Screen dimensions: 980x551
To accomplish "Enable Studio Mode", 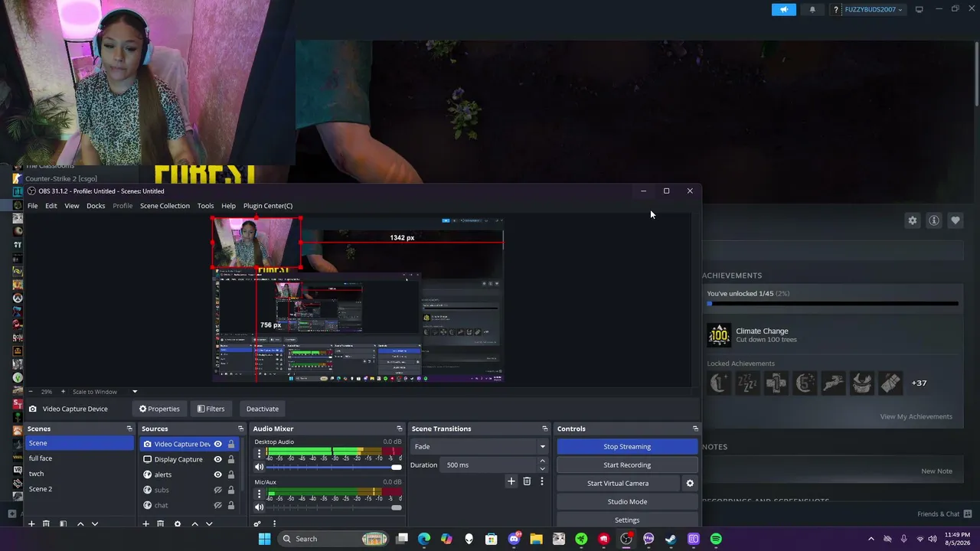I will point(627,501).
